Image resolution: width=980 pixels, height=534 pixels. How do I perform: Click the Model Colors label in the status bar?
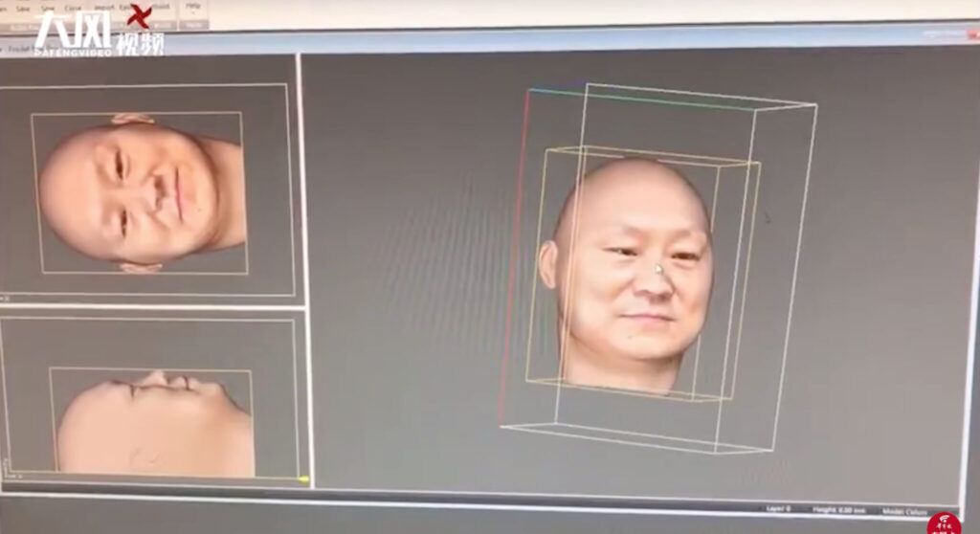[x=905, y=511]
